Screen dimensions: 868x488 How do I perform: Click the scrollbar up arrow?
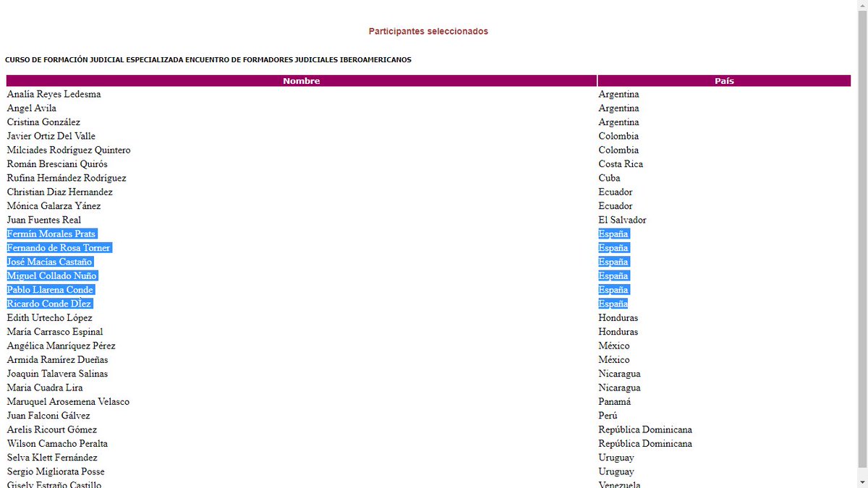click(x=861, y=5)
